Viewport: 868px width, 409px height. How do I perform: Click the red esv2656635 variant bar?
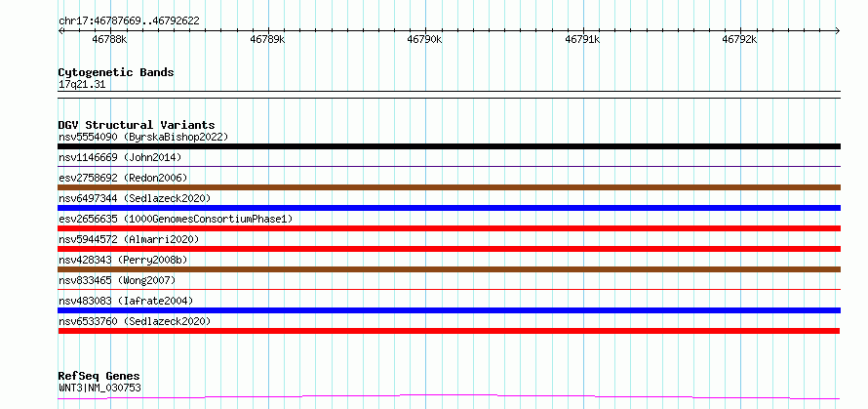tap(449, 228)
